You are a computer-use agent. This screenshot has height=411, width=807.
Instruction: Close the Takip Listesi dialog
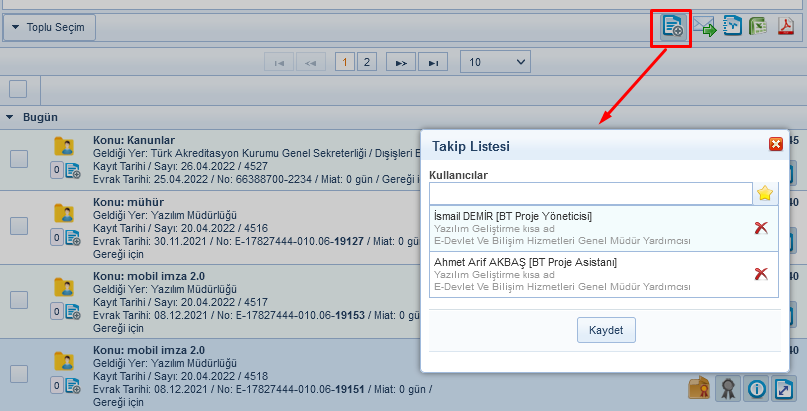pos(775,145)
